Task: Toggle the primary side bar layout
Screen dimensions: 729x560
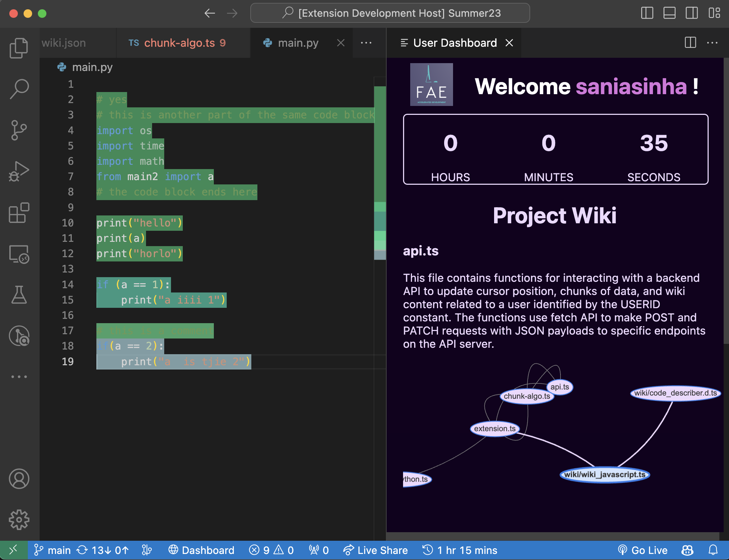Action: click(647, 13)
